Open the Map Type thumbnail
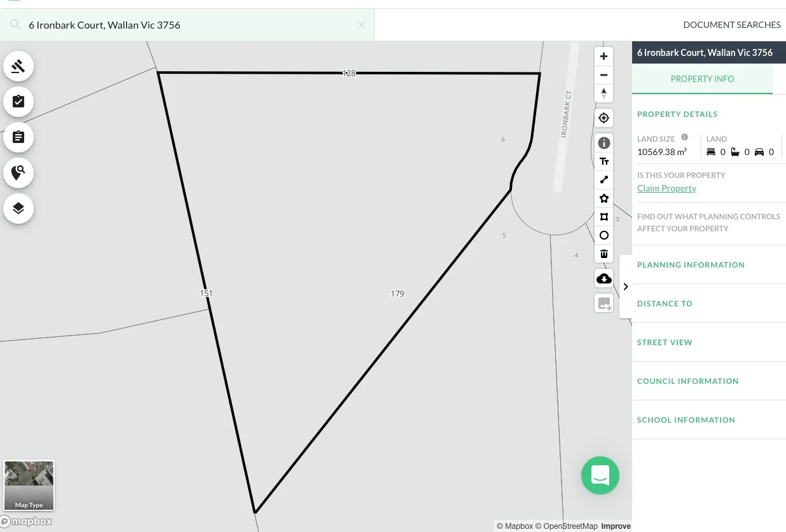Image resolution: width=786 pixels, height=532 pixels. click(29, 486)
